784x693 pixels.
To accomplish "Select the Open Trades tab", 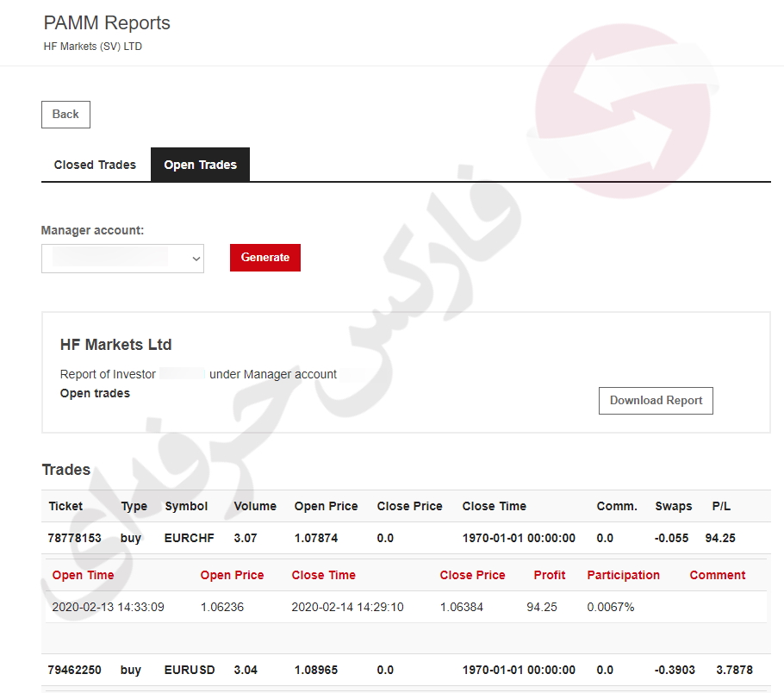I will pyautogui.click(x=200, y=165).
